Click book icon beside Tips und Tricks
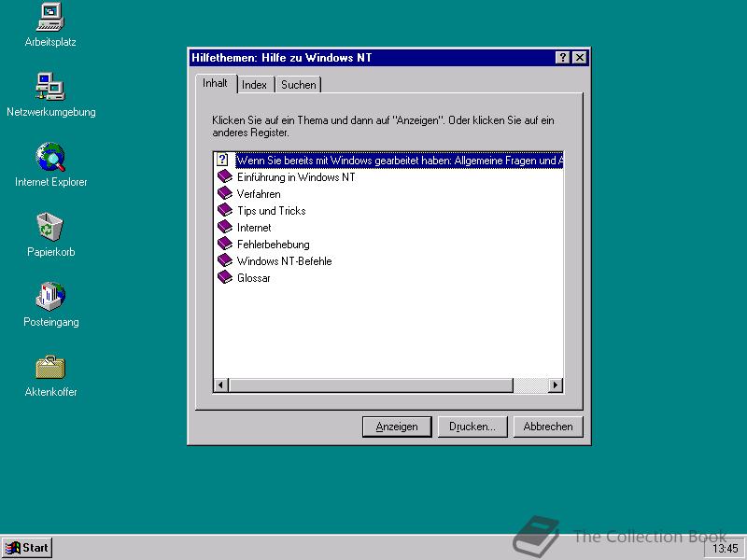This screenshot has width=747, height=560. point(225,210)
